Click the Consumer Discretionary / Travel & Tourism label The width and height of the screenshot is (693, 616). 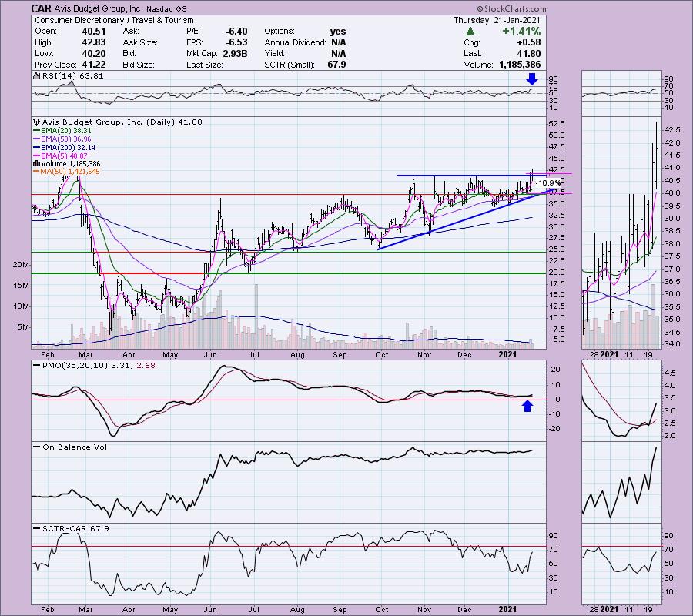[x=114, y=20]
